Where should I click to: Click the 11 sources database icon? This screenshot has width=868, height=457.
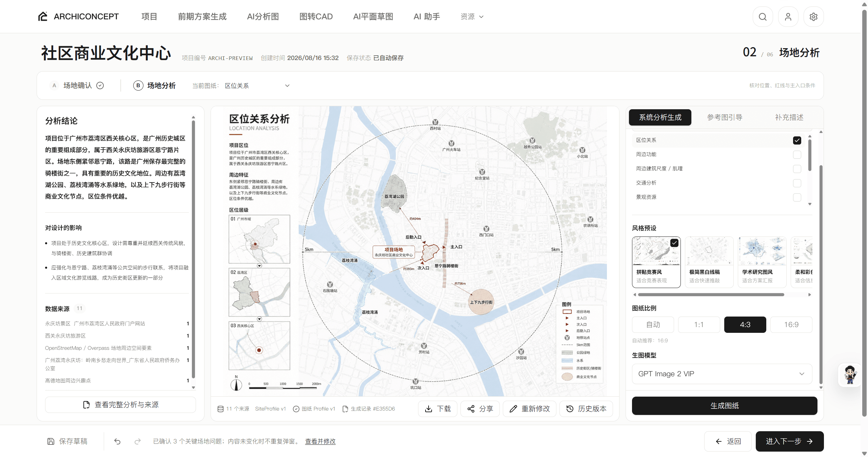tap(220, 409)
